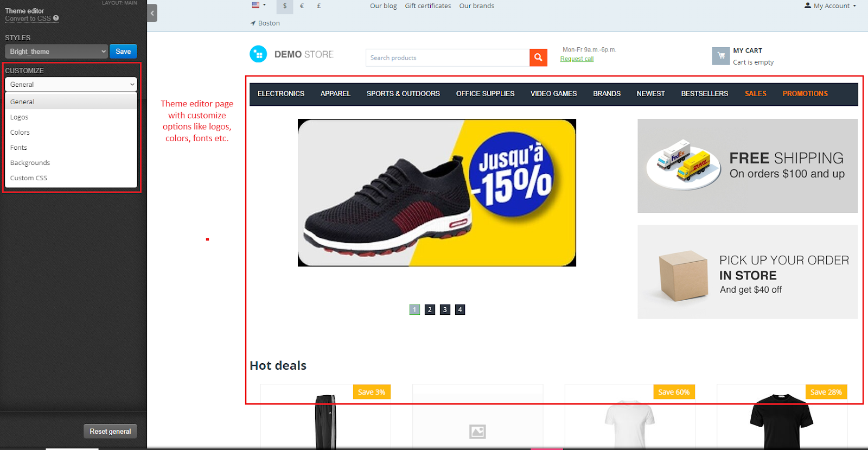The width and height of the screenshot is (868, 450).
Task: Open Our brands link
Action: tap(477, 6)
